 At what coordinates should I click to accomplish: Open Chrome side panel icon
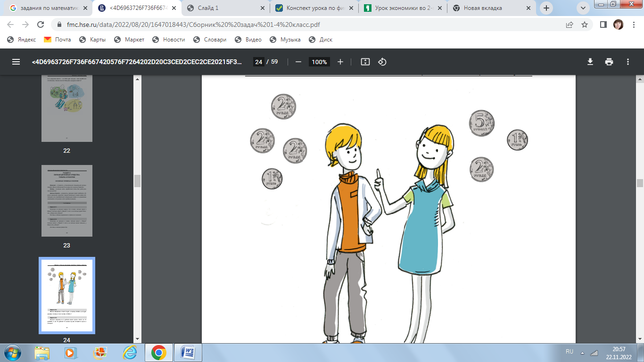click(x=603, y=25)
